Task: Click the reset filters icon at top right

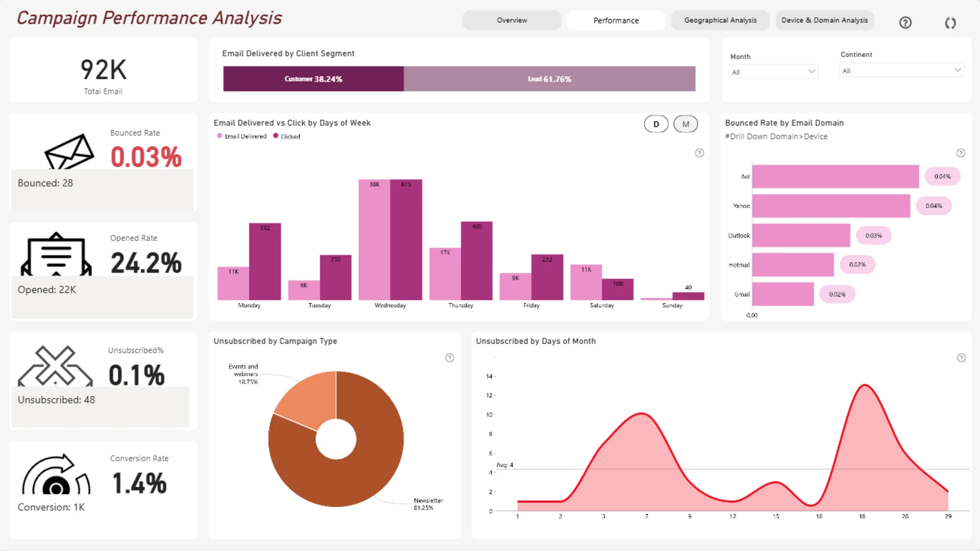Action: click(950, 23)
